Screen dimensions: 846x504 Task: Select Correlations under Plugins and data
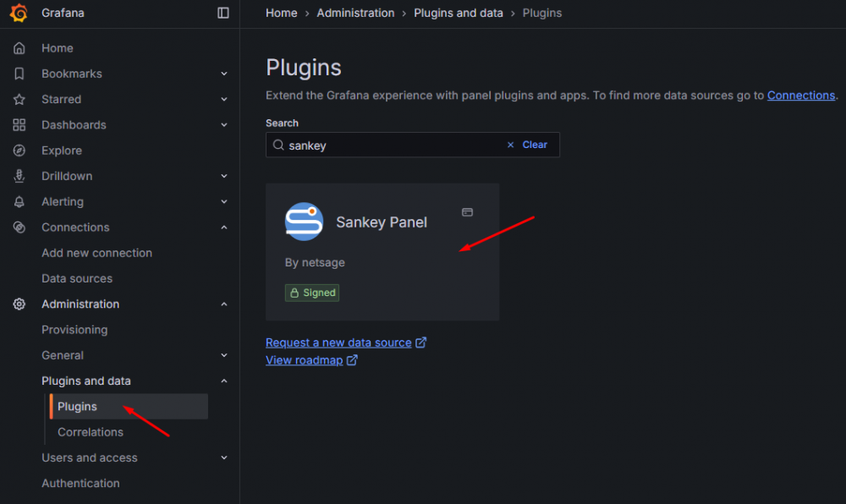[x=91, y=432]
